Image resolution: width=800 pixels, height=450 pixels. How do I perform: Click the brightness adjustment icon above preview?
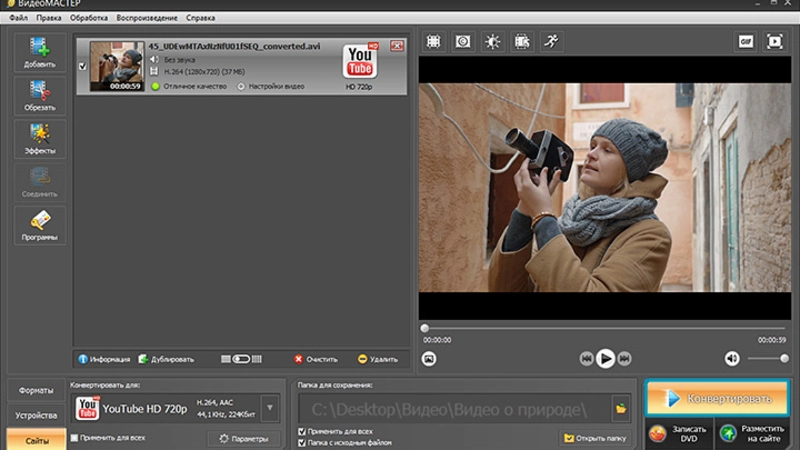[492, 41]
